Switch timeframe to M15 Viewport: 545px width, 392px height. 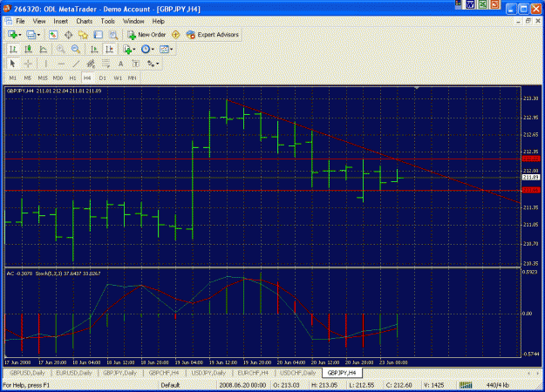tap(43, 78)
